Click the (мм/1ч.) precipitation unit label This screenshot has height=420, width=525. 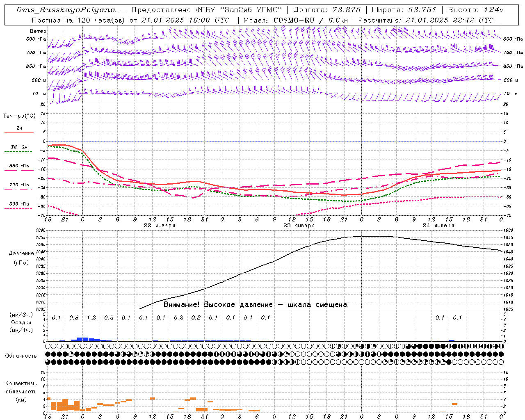tap(21, 330)
